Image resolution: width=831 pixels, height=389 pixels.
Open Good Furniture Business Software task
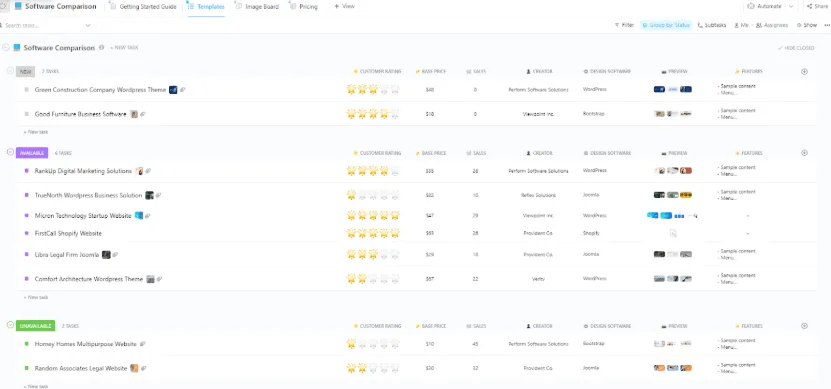81,114
